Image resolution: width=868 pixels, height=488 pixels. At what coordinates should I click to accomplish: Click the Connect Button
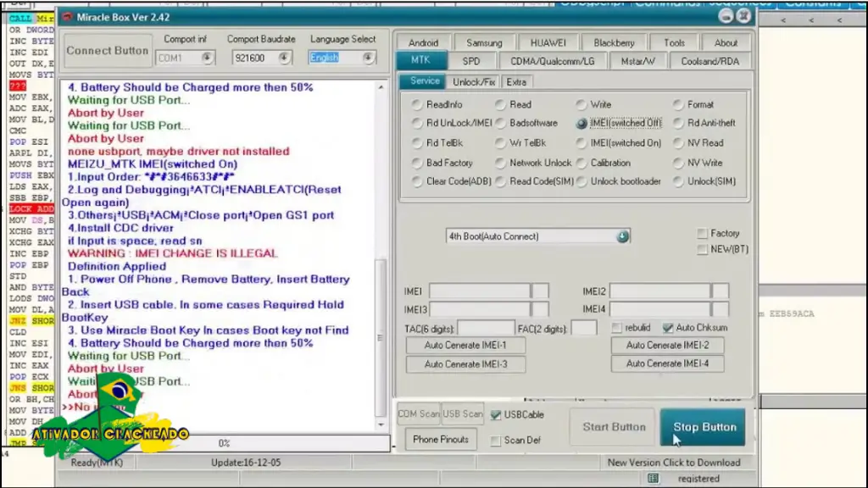[108, 51]
